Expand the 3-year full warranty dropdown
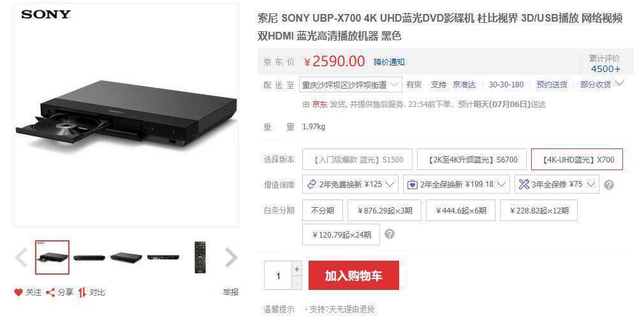This screenshot has width=644, height=325. (557, 184)
